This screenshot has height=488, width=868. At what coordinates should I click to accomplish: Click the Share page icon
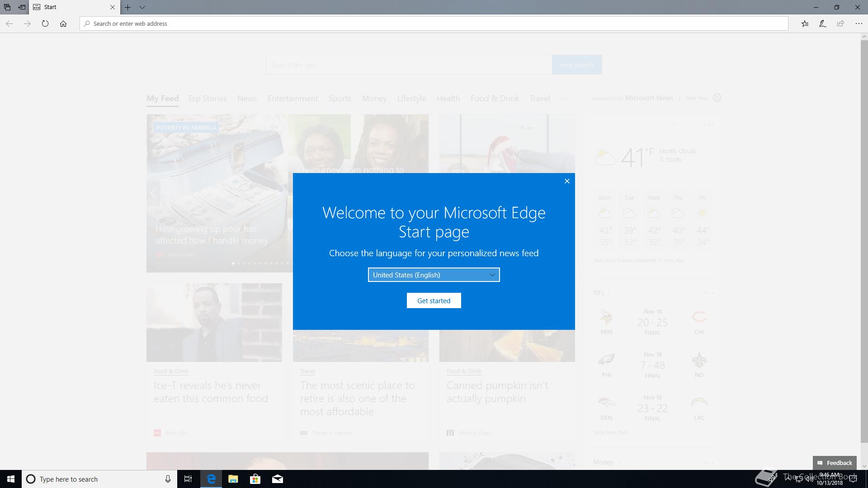click(x=840, y=23)
